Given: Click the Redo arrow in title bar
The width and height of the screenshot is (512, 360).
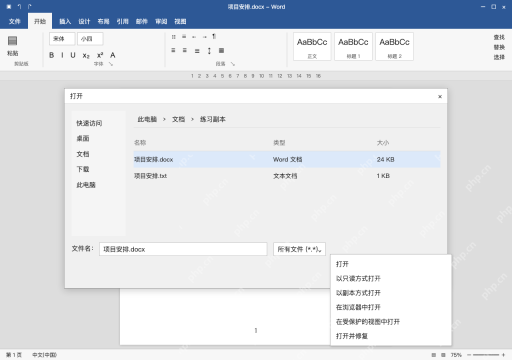Looking at the screenshot, I should click(30, 6).
